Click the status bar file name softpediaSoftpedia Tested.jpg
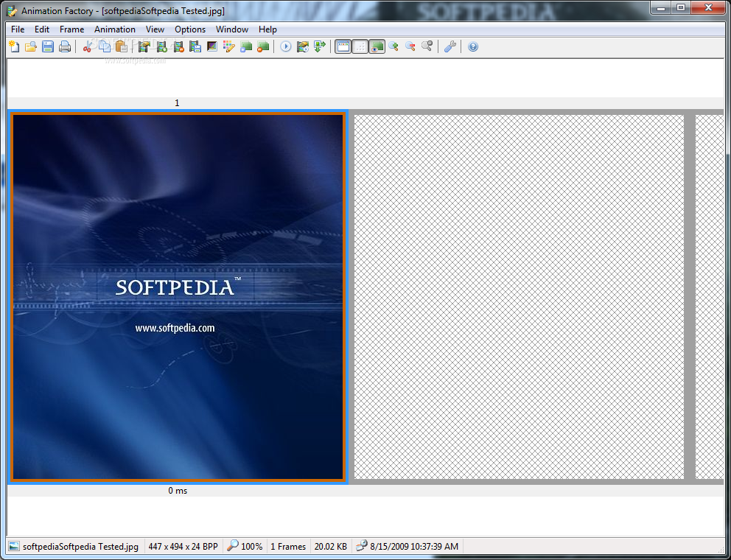This screenshot has width=731, height=560. 80,547
